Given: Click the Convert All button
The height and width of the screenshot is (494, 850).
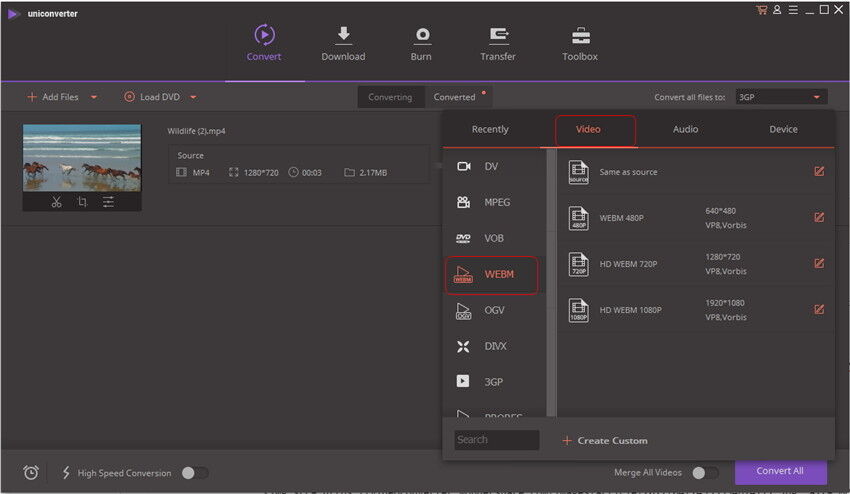Looking at the screenshot, I should 781,471.
